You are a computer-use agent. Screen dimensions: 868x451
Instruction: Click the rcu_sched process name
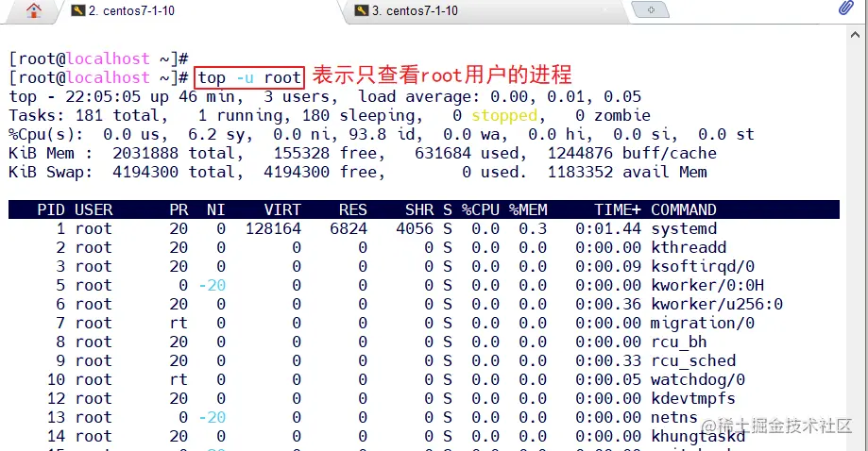[693, 360]
